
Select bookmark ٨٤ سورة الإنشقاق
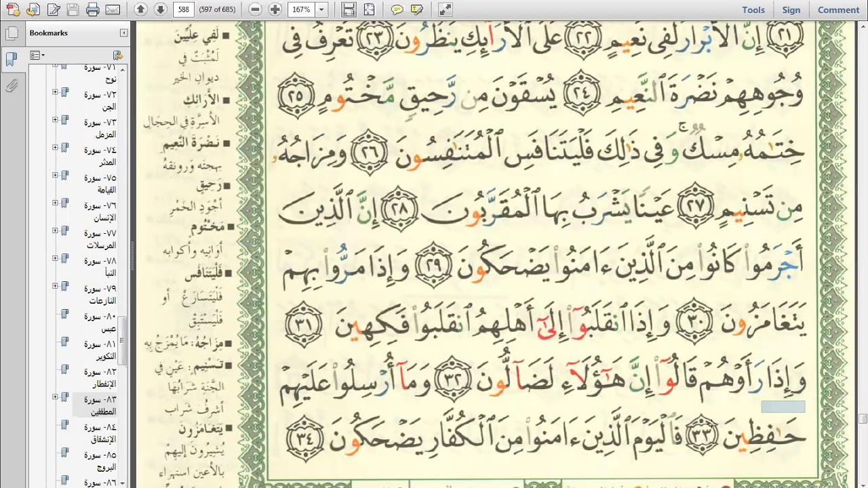100,433
